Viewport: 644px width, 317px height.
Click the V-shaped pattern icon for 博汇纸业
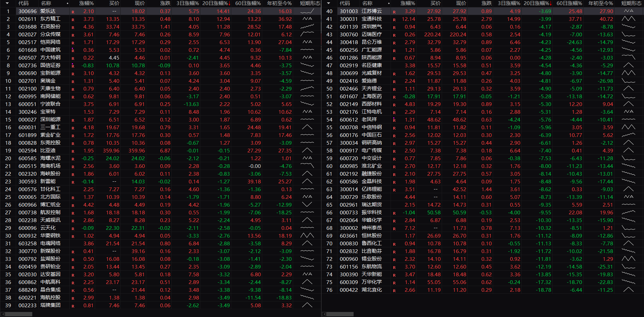(x=307, y=205)
